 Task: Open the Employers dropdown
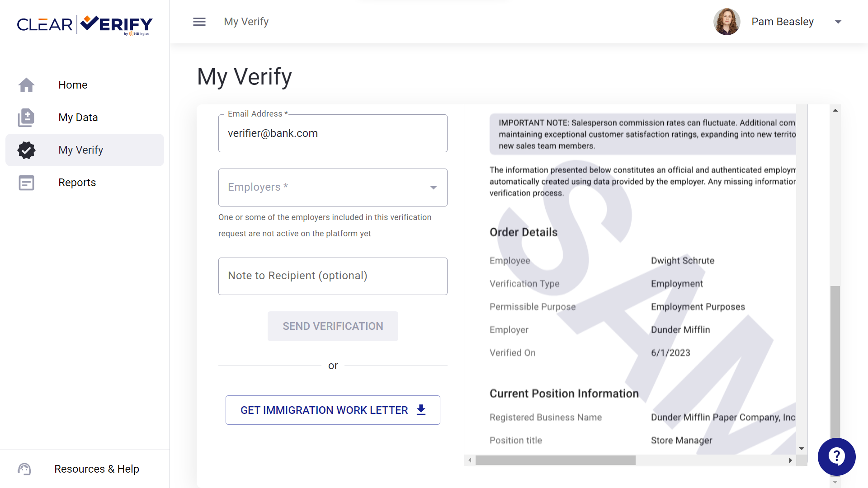(333, 188)
